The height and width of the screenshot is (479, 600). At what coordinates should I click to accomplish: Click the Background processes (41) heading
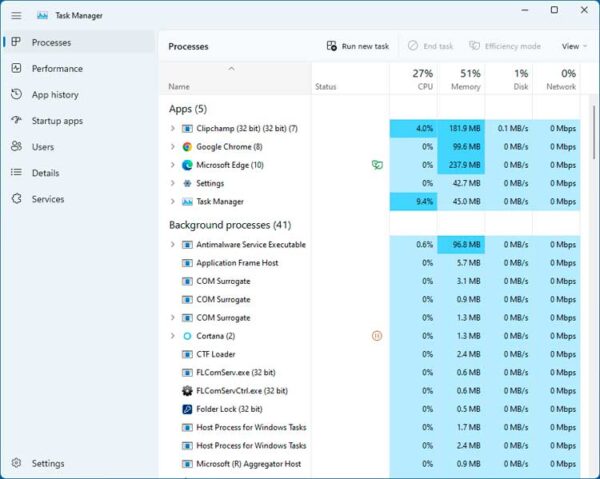point(230,225)
